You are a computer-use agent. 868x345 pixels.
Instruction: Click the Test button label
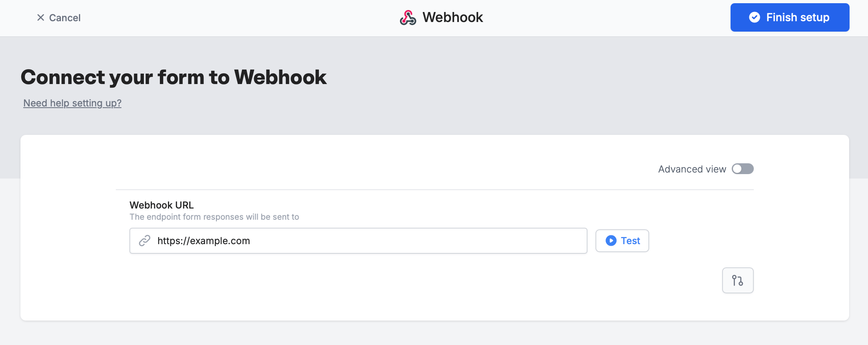[630, 241]
